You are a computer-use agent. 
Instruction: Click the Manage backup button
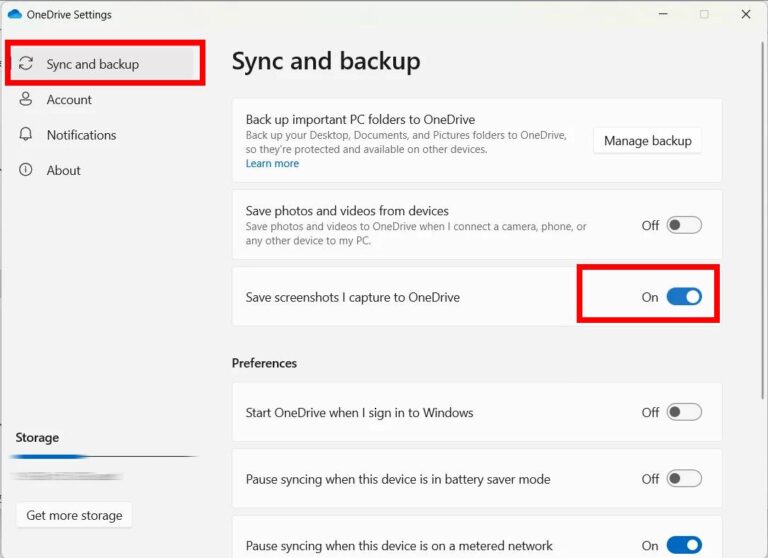pyautogui.click(x=647, y=141)
